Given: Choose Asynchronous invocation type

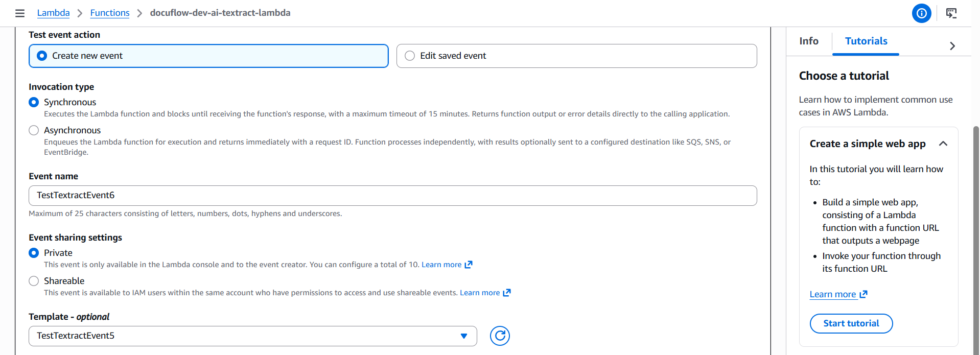Looking at the screenshot, I should [x=34, y=130].
